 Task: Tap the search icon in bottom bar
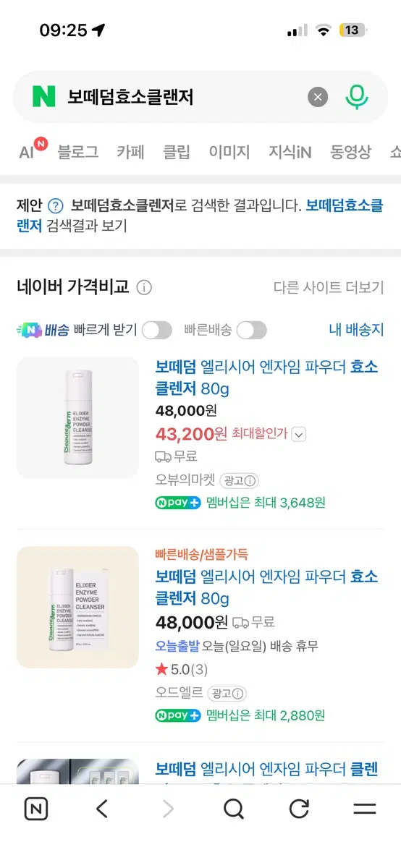point(234,809)
